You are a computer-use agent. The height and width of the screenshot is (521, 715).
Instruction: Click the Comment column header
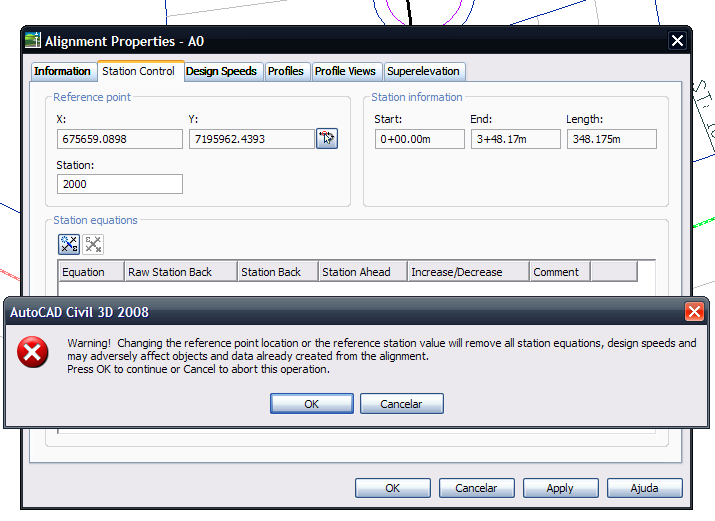(560, 272)
